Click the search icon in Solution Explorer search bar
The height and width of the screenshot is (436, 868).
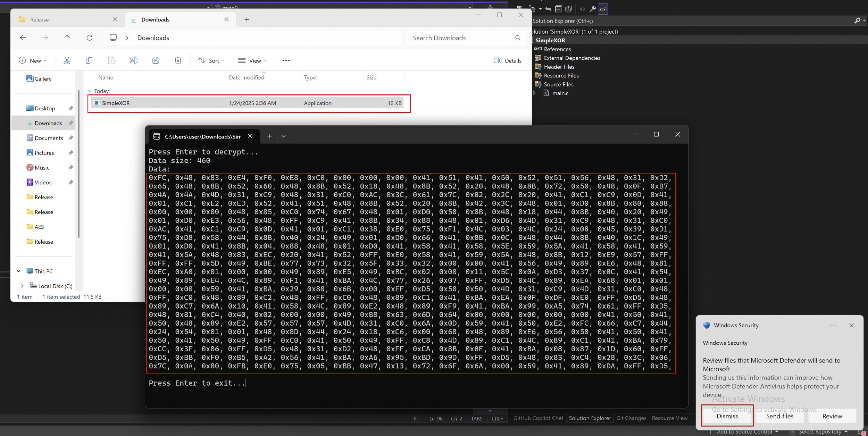858,21
